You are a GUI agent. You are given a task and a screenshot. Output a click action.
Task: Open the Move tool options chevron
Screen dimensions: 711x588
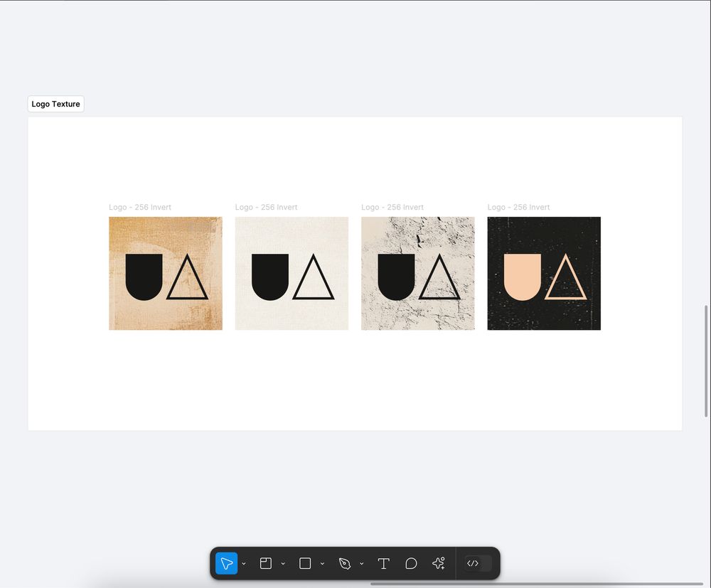click(x=244, y=564)
